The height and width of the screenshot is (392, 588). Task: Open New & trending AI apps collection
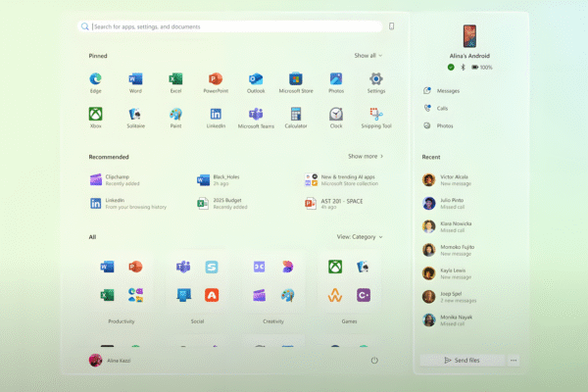[x=341, y=179]
